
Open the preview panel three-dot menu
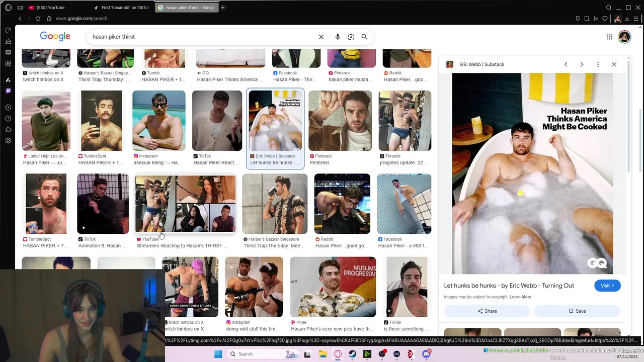[598, 64]
